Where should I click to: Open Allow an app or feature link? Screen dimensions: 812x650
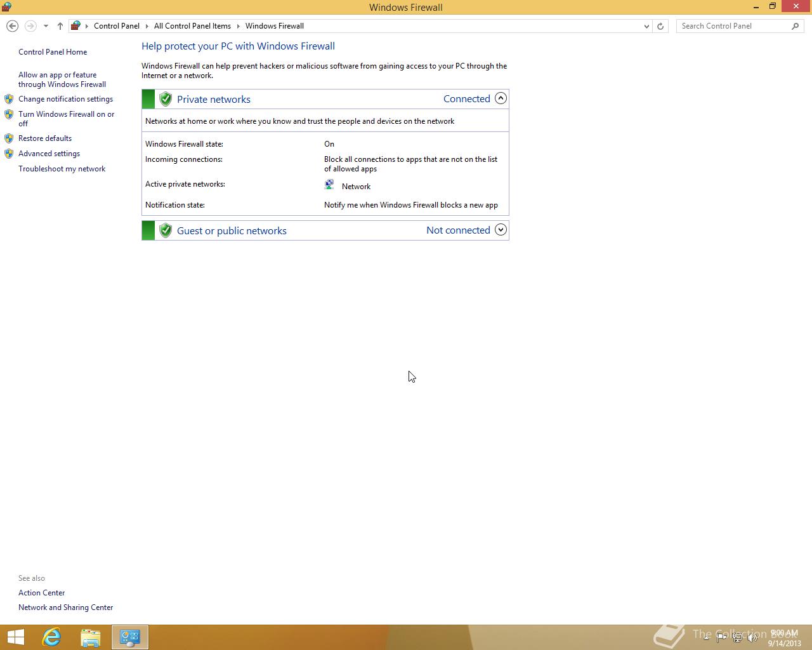(62, 79)
